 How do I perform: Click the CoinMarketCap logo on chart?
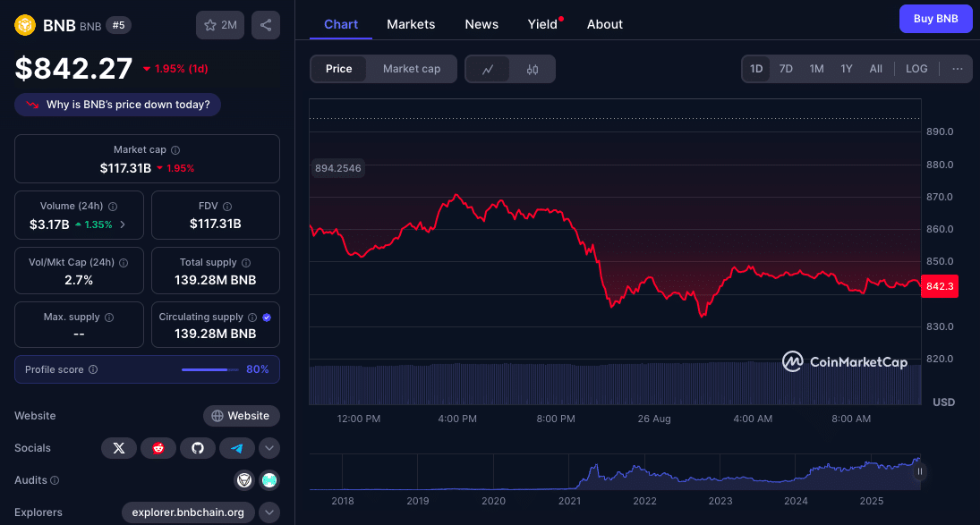click(x=844, y=361)
